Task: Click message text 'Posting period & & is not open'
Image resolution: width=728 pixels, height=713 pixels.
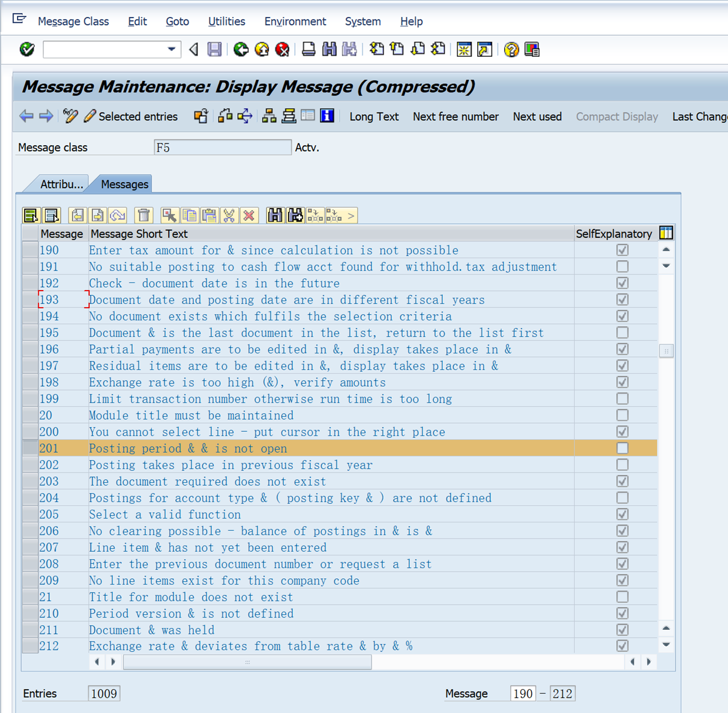Action: pyautogui.click(x=188, y=448)
